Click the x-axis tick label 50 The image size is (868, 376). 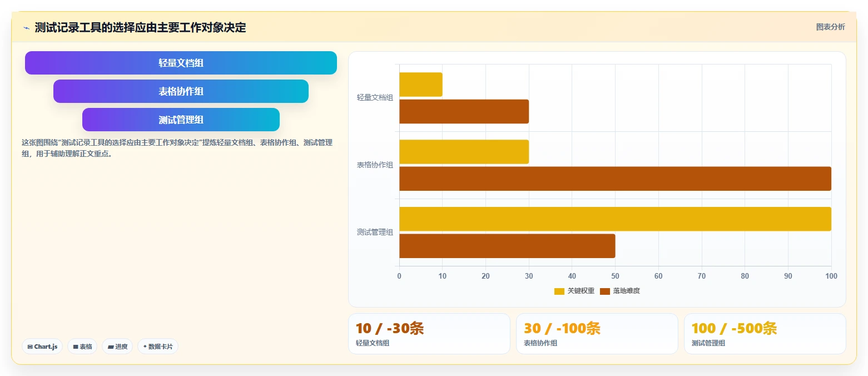click(x=615, y=276)
